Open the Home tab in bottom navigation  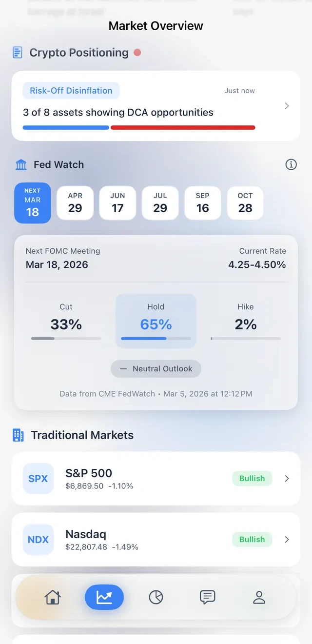point(53,597)
